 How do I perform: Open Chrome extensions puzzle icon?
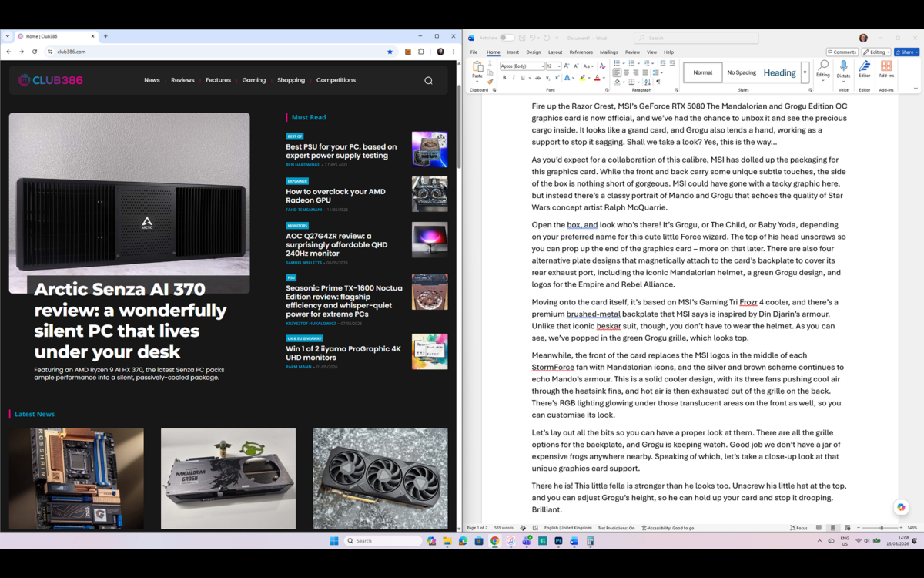[421, 52]
